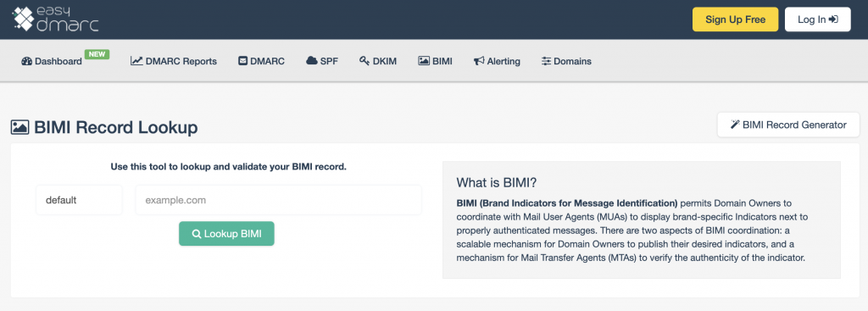868x311 pixels.
Task: Click the BIMI image icon in navigation
Action: click(424, 61)
